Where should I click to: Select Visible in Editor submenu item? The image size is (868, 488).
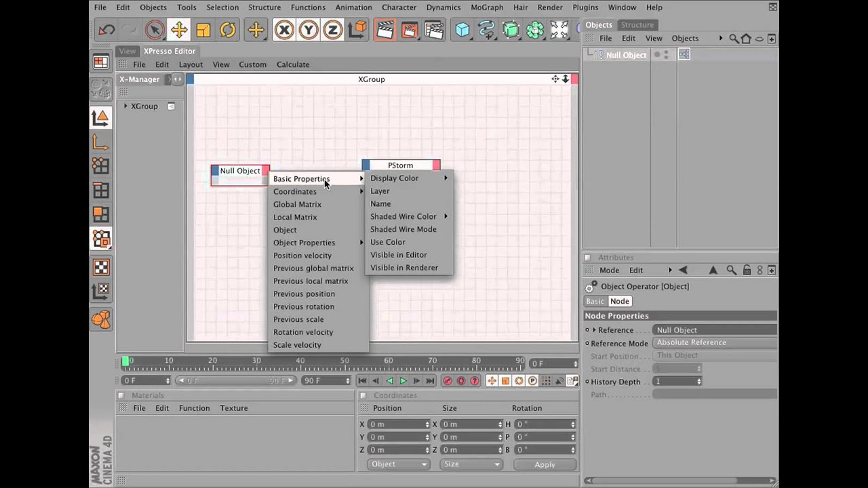click(409, 255)
